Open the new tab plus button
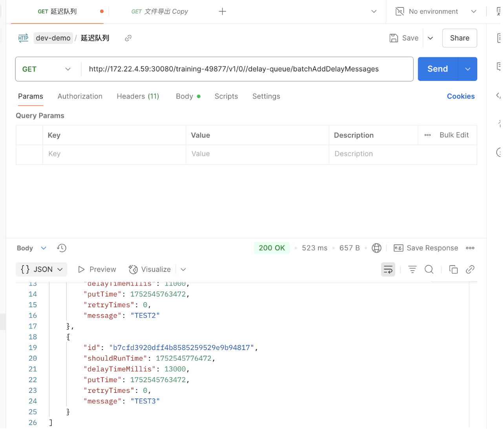 tap(222, 11)
